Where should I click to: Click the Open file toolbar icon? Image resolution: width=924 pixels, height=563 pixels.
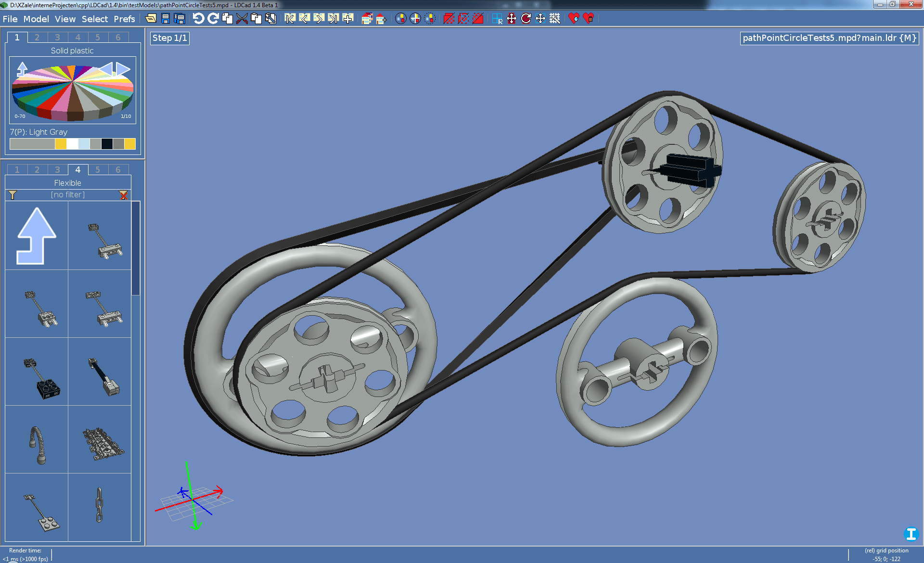pyautogui.click(x=151, y=18)
